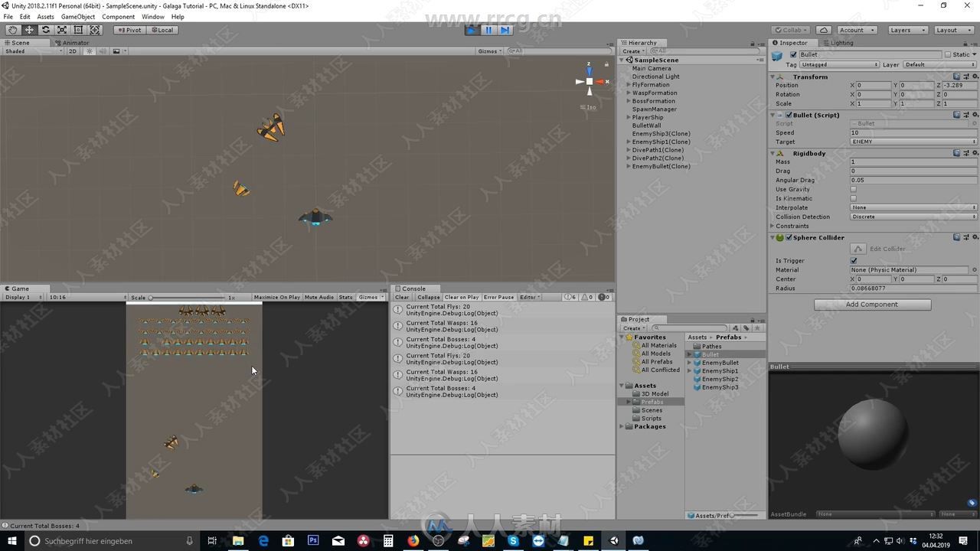The height and width of the screenshot is (551, 980).
Task: Toggle Pivot/Center handle position
Action: [129, 30]
